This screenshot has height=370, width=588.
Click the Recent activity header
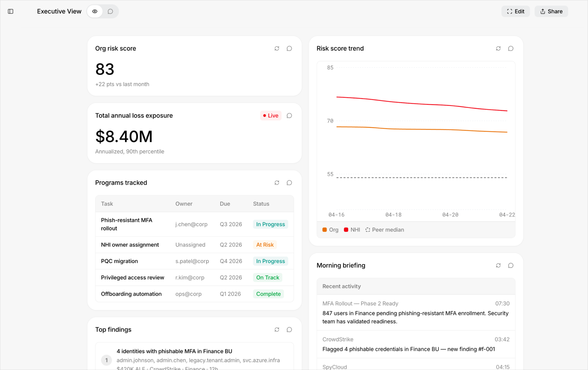click(x=341, y=287)
